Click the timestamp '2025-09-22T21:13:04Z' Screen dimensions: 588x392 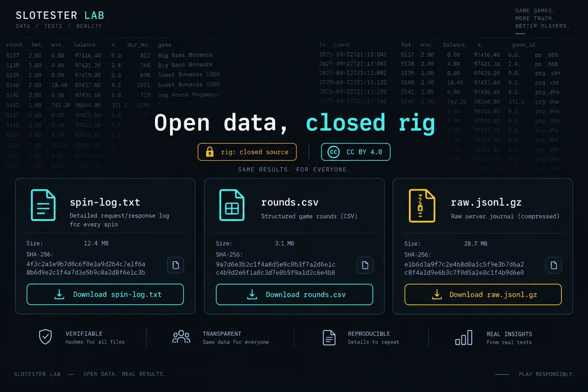tap(353, 55)
